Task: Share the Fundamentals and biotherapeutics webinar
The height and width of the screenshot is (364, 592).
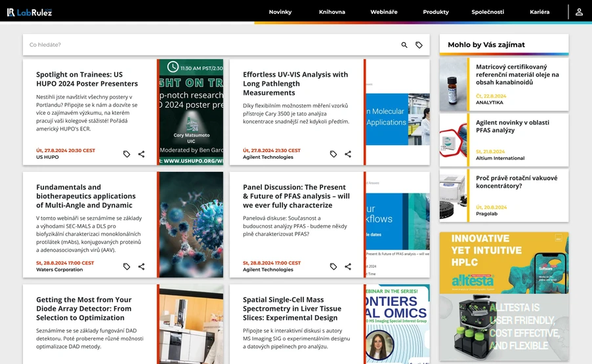Action: point(141,266)
